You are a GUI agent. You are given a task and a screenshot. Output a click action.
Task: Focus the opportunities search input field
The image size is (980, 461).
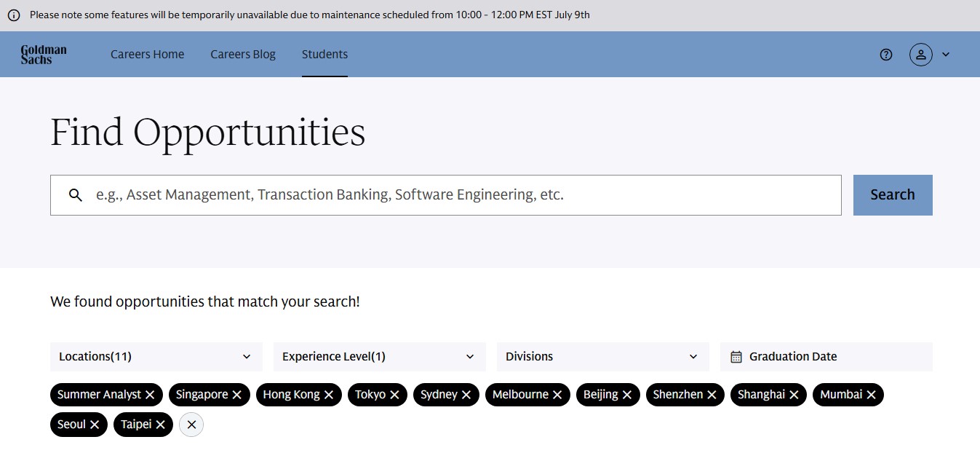[x=446, y=194]
